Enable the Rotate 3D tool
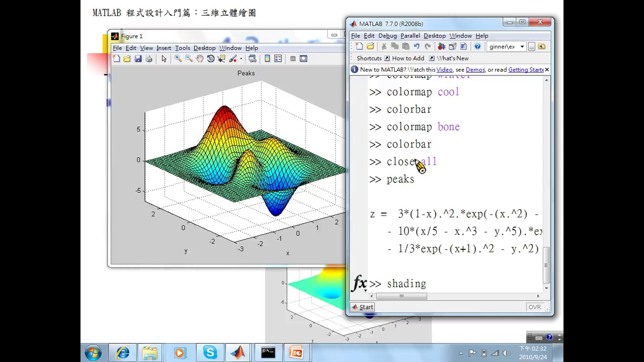644x362 pixels. coord(211,59)
